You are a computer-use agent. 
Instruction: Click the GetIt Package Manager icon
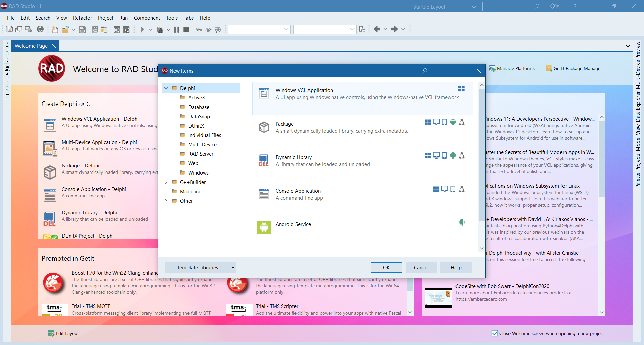point(549,68)
